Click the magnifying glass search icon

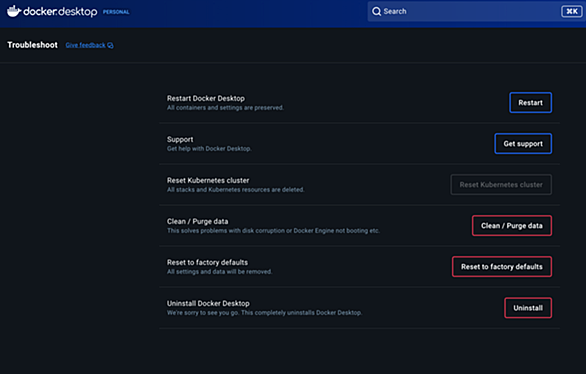coord(376,12)
